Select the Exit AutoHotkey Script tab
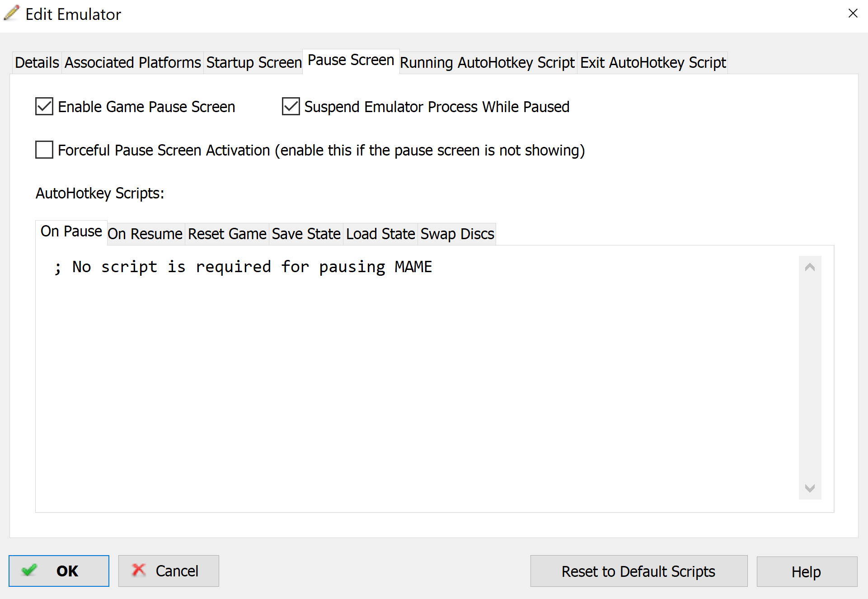 click(x=653, y=62)
